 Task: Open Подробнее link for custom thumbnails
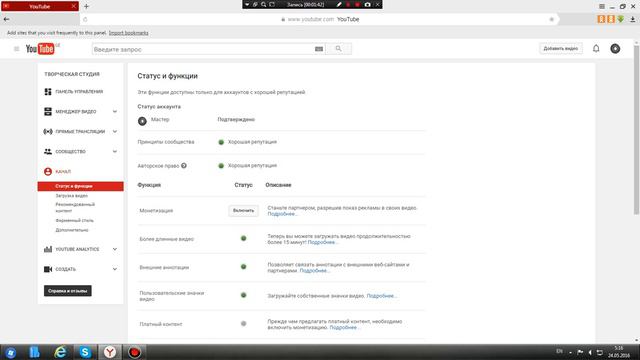[381, 296]
